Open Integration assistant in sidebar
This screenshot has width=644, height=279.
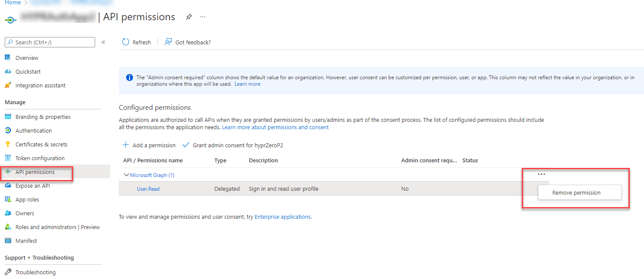pos(40,86)
